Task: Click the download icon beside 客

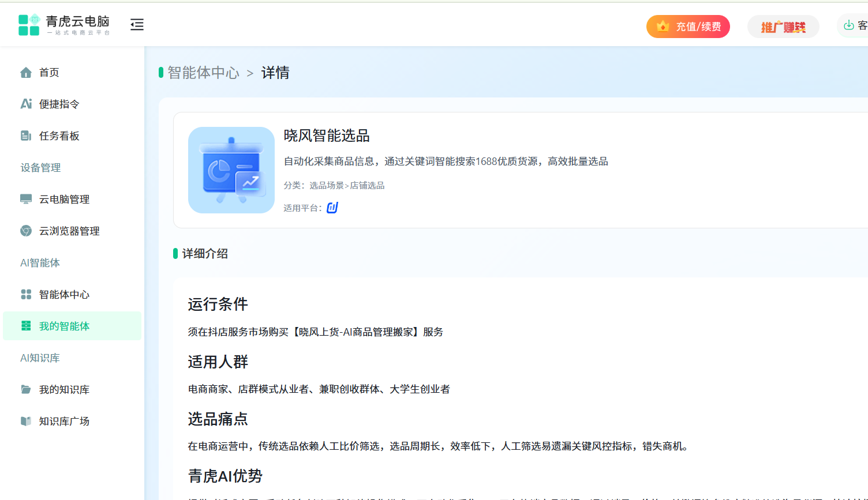Action: click(x=848, y=25)
